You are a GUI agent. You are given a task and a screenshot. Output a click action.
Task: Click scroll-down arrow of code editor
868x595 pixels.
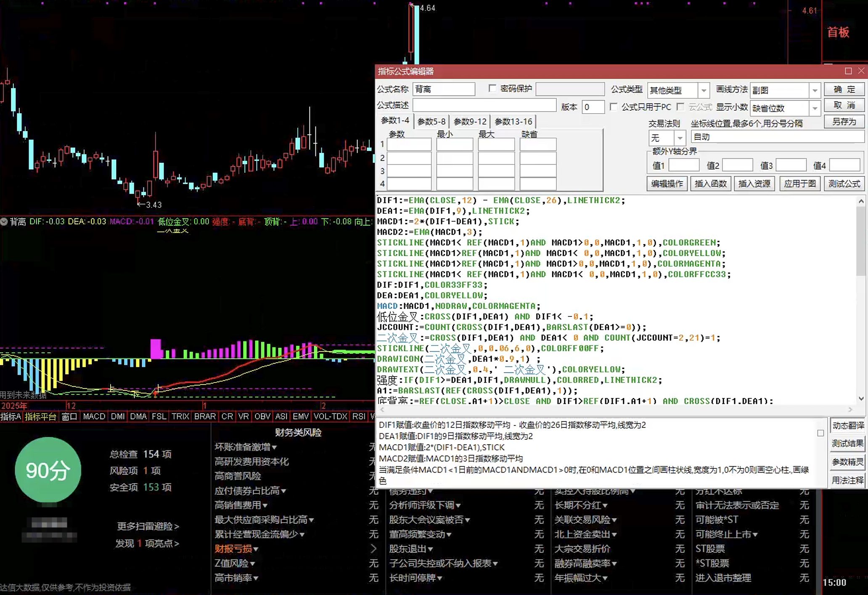[x=861, y=398]
